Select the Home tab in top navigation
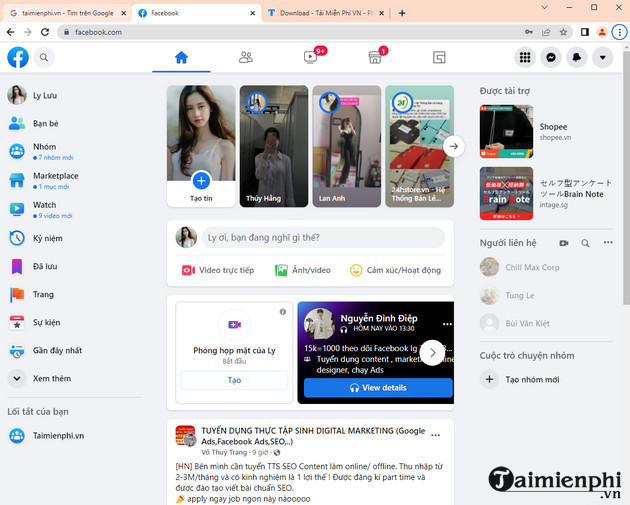Image resolution: width=630 pixels, height=505 pixels. [x=181, y=57]
